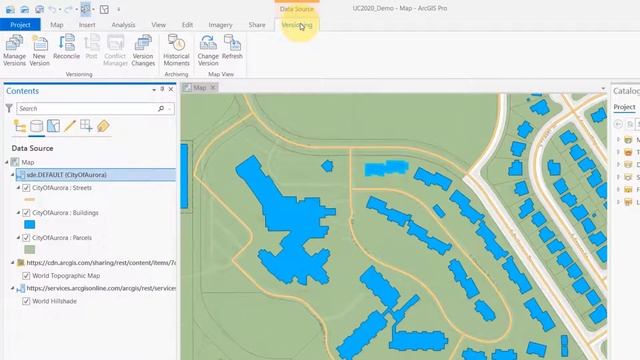Screen dimensions: 640x360
Task: Select Project tab in Catalog pane
Action: point(624,107)
